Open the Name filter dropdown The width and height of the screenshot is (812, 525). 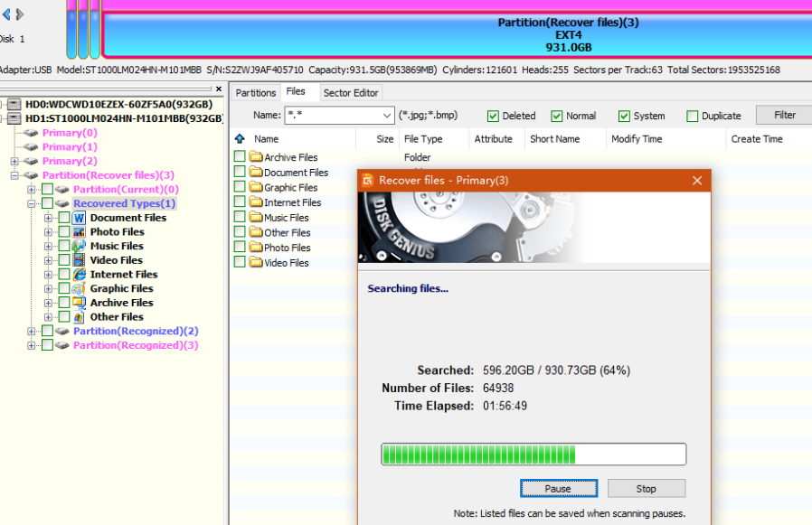(386, 116)
